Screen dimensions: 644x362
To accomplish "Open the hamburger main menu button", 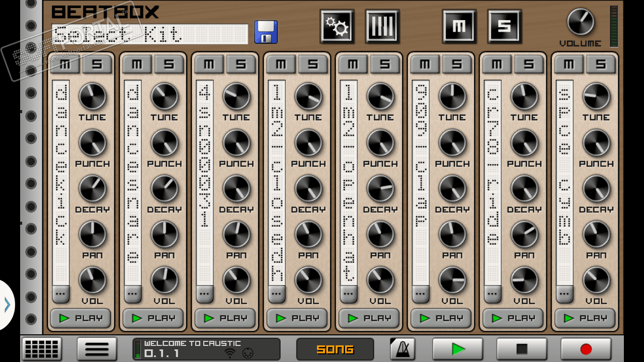I will 97,349.
